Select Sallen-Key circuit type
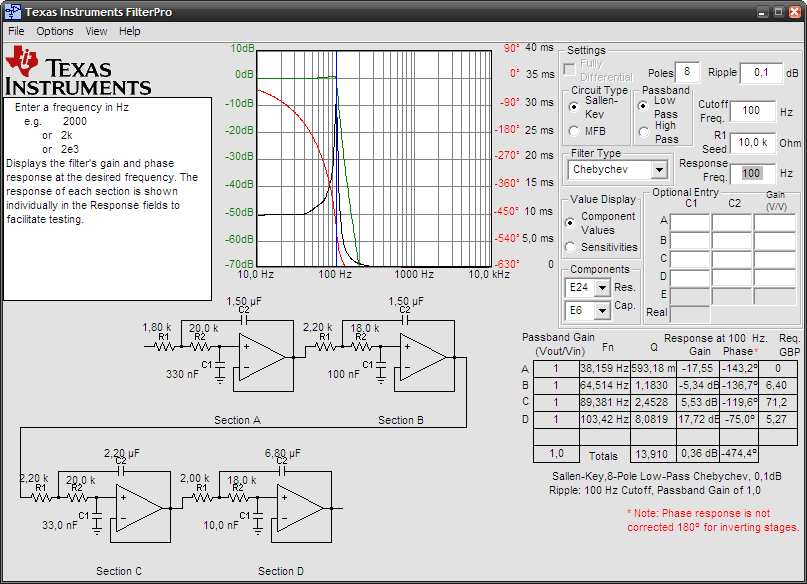The height and width of the screenshot is (584, 807). (x=574, y=107)
